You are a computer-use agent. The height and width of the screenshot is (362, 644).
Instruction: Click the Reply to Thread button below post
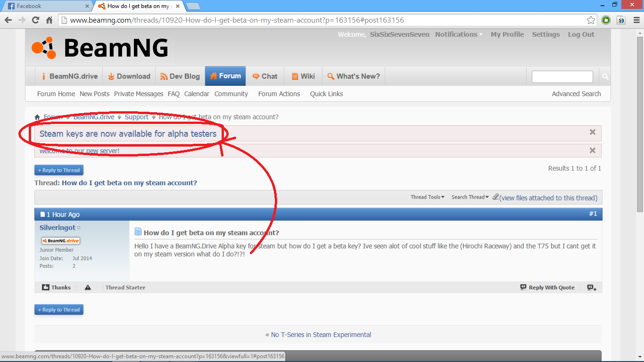[x=59, y=310]
